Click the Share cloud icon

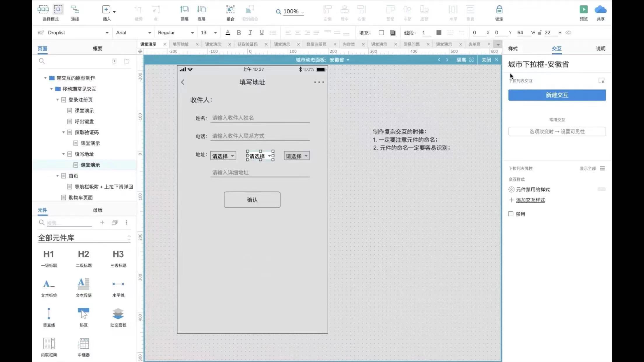(x=600, y=10)
